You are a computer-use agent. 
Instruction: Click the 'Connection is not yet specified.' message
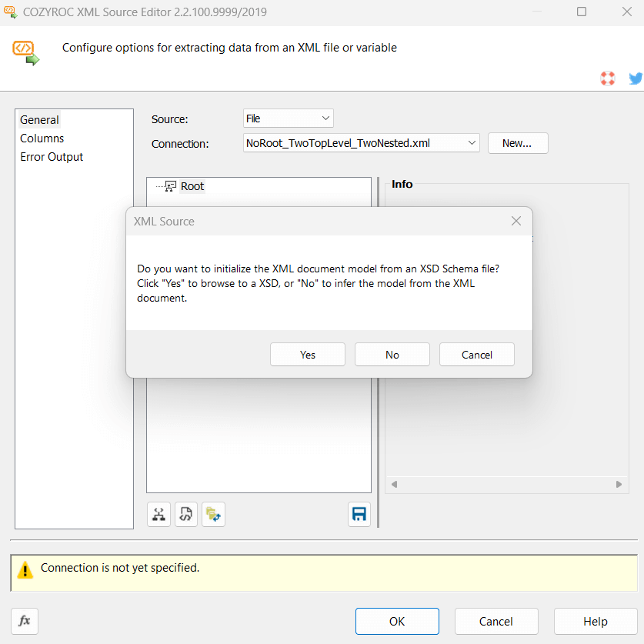click(x=120, y=568)
